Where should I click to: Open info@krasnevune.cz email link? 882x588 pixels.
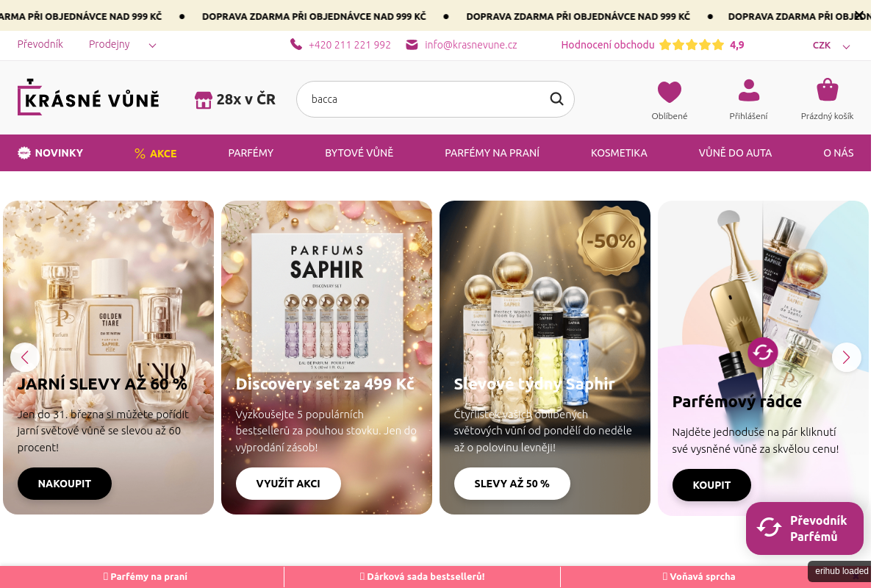pyautogui.click(x=471, y=45)
